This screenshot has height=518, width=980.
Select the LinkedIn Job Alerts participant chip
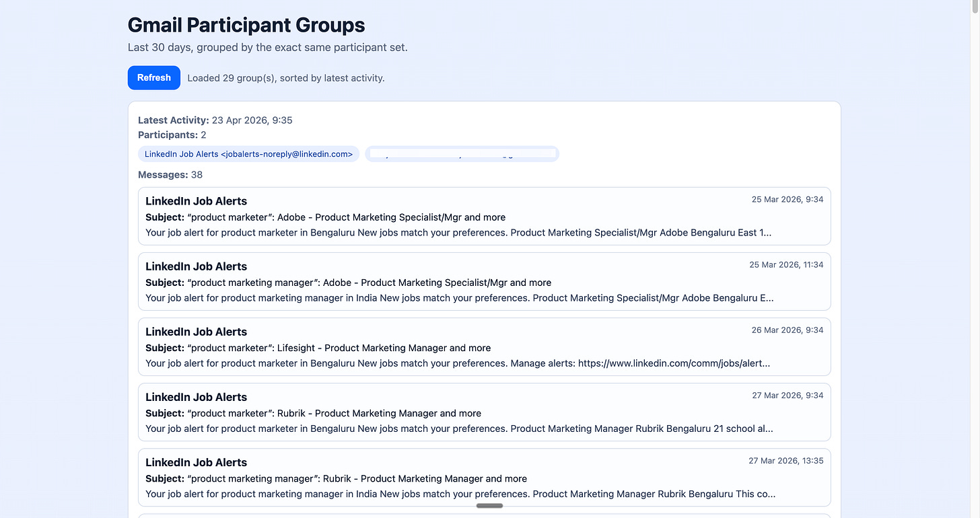248,154
